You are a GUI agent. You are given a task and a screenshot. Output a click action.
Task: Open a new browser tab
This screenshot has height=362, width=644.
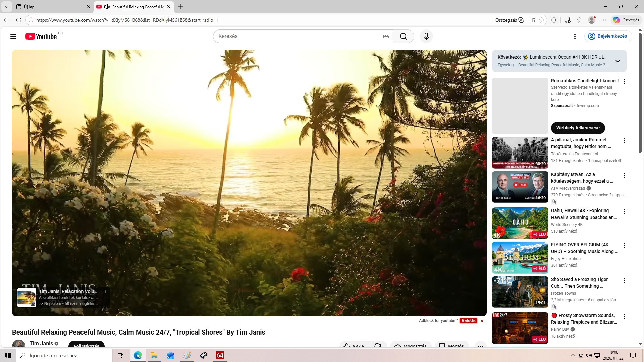(x=181, y=7)
